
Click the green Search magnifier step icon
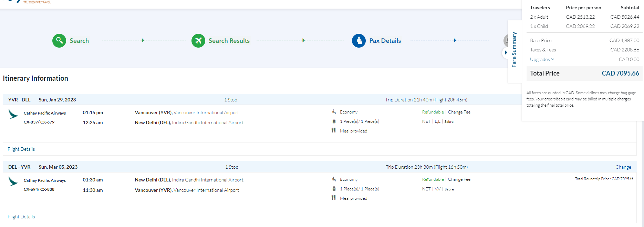click(x=59, y=41)
